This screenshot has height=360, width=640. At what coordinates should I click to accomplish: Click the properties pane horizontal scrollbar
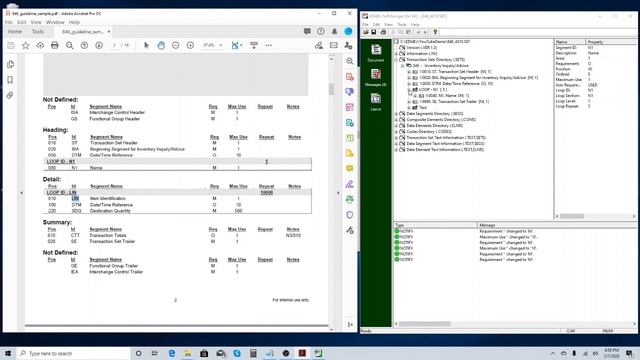(572, 216)
